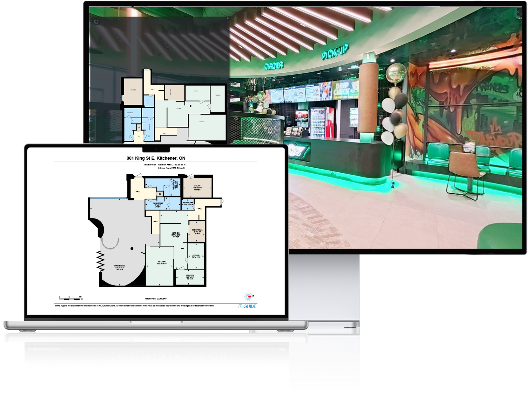
Task: Click the Utility room on laptop floor plan
Action: [197, 187]
